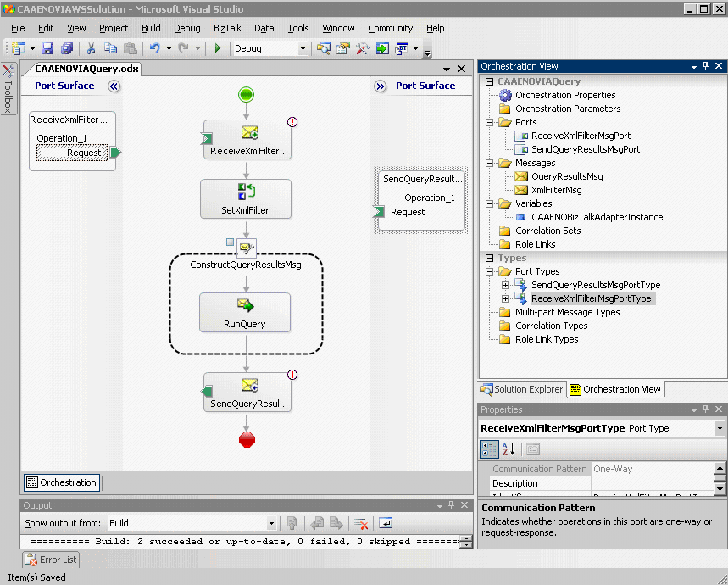Open the Properties object selector dropdown
The image size is (728, 585).
(x=720, y=428)
